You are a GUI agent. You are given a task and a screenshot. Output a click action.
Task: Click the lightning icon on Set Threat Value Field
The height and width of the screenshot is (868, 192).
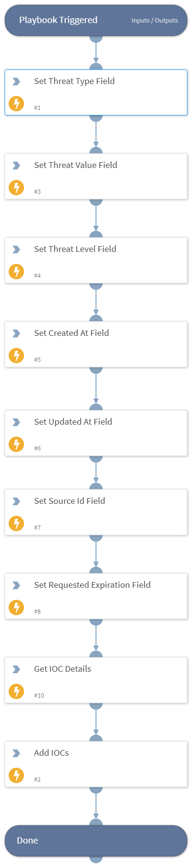click(16, 188)
